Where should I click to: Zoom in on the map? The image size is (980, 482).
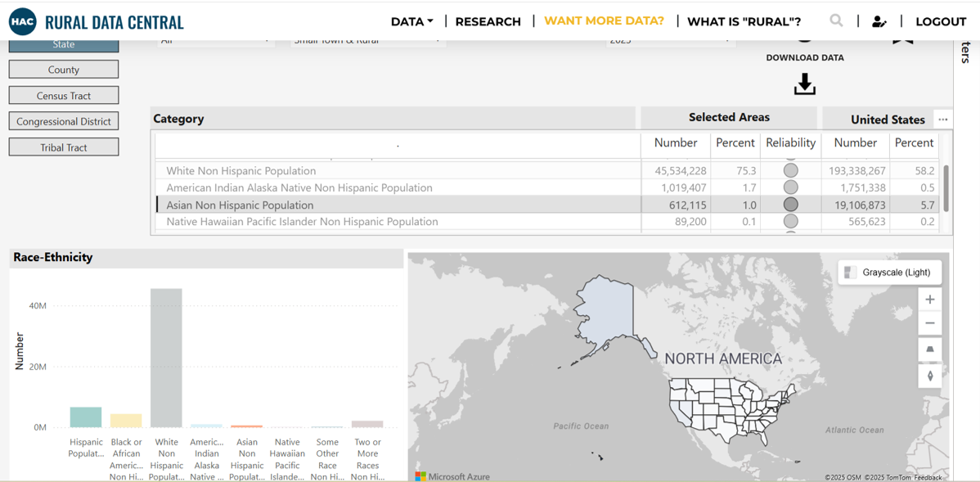(929, 300)
